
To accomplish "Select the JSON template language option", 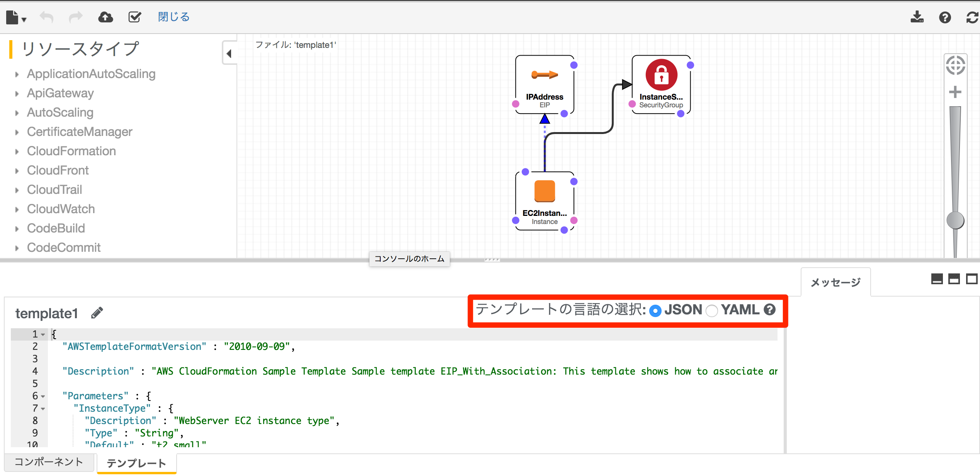I will (655, 310).
